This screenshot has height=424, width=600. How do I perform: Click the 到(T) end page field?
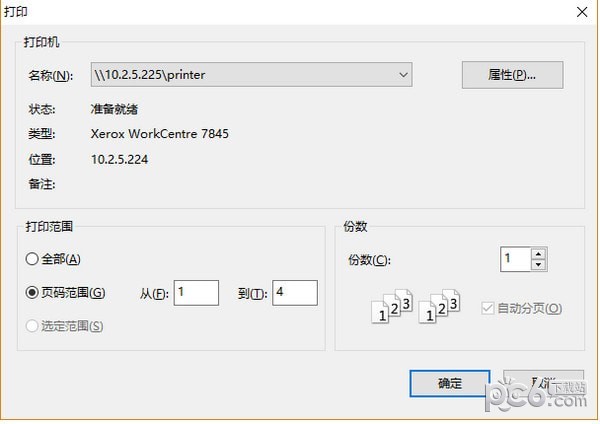coord(294,292)
